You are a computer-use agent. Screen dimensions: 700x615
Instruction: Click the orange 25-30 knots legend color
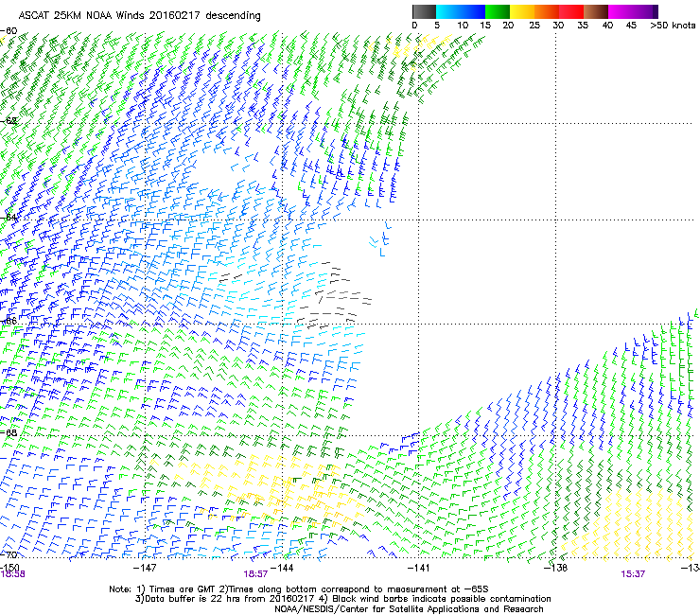pos(547,11)
